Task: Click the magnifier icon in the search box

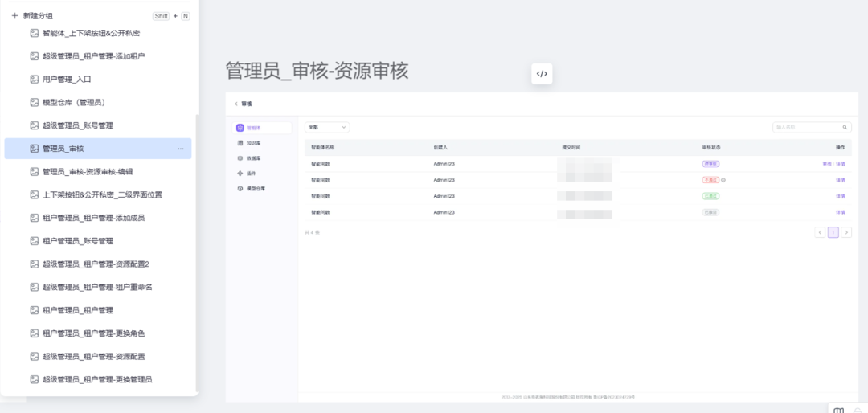Action: 845,127
